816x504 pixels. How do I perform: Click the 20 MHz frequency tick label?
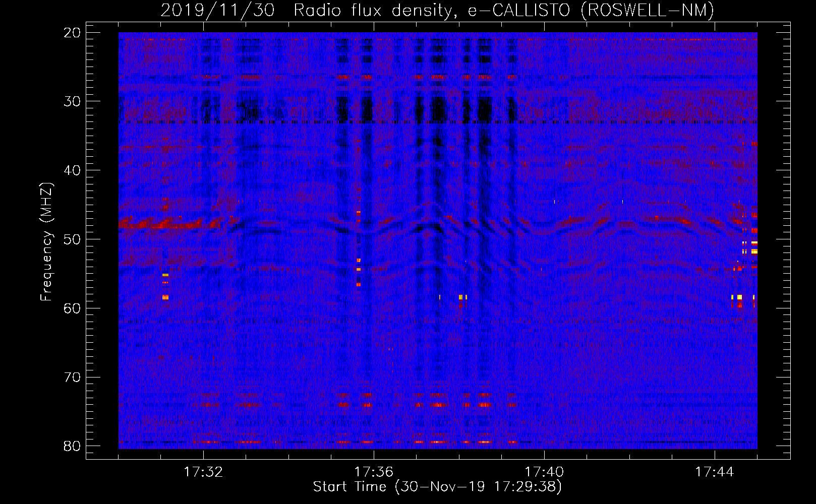[x=73, y=33]
